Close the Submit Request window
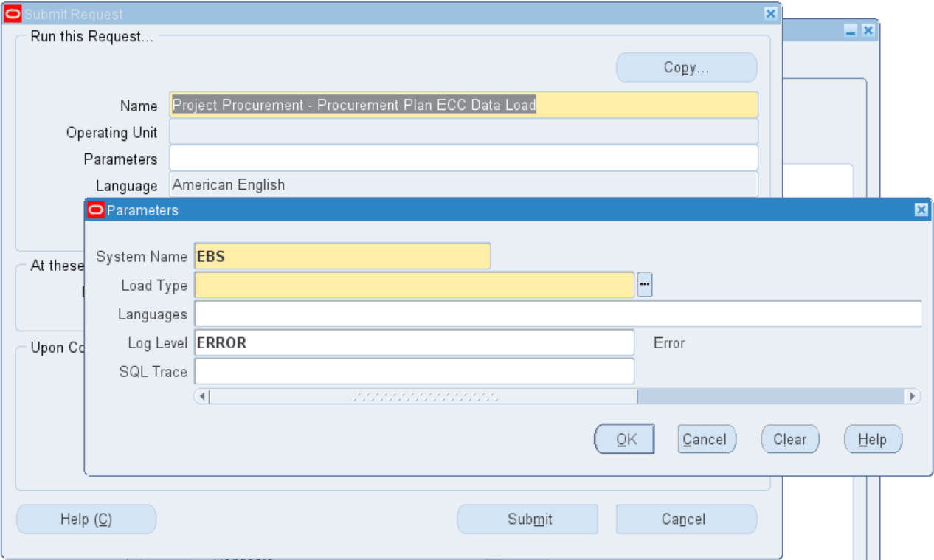This screenshot has height=560, width=934. click(x=771, y=13)
